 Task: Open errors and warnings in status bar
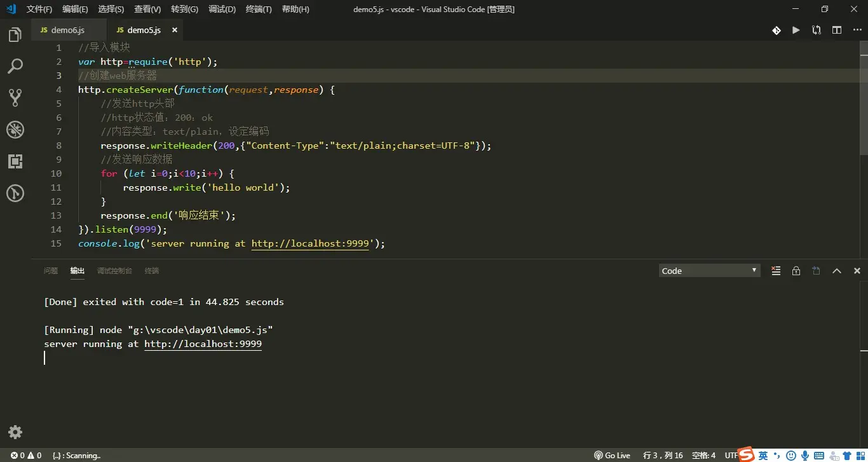click(x=25, y=455)
